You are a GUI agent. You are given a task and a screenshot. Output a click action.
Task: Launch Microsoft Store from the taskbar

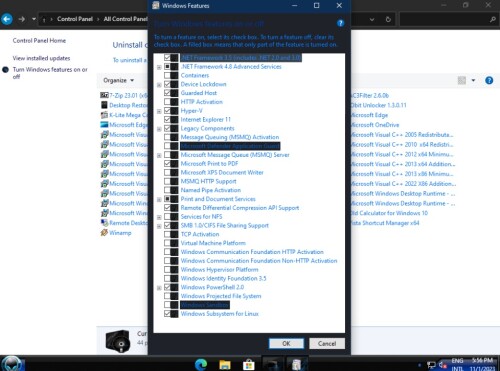249,364
